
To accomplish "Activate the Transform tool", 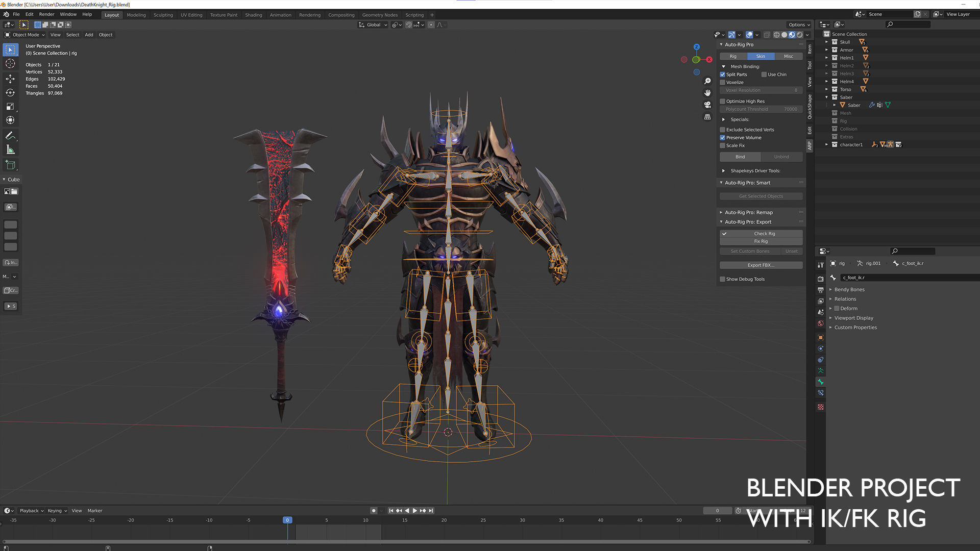I will pos(11,120).
